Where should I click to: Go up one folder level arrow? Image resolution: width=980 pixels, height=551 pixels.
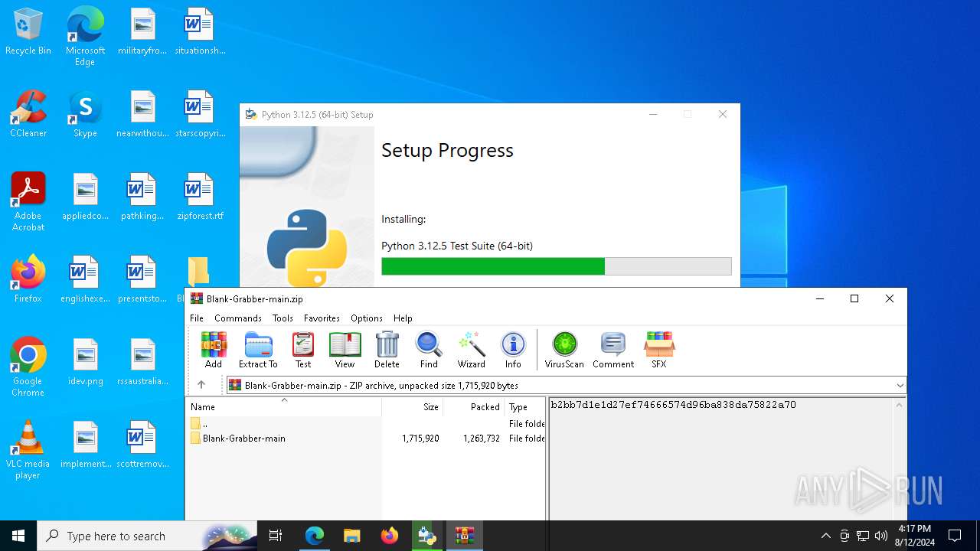(x=201, y=385)
